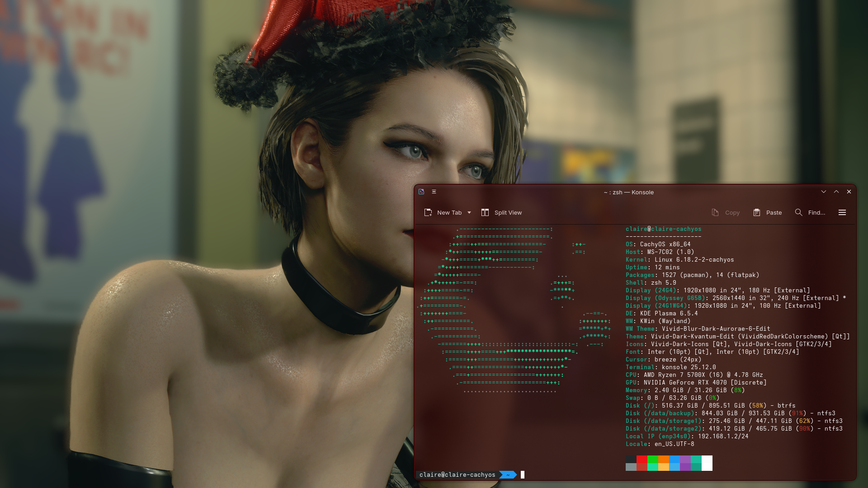Click the Kernel: Linux 6.18.2-2-cachyos line
The height and width of the screenshot is (488, 868).
click(680, 260)
